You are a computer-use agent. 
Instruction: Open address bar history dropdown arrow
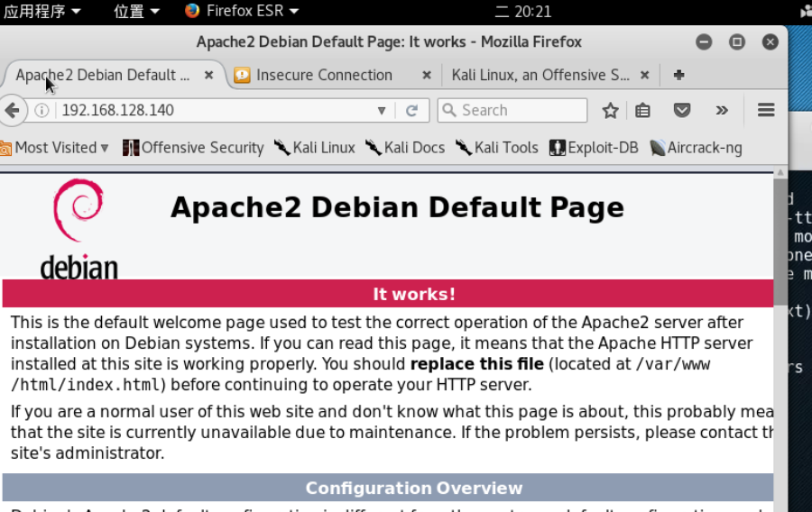382,110
